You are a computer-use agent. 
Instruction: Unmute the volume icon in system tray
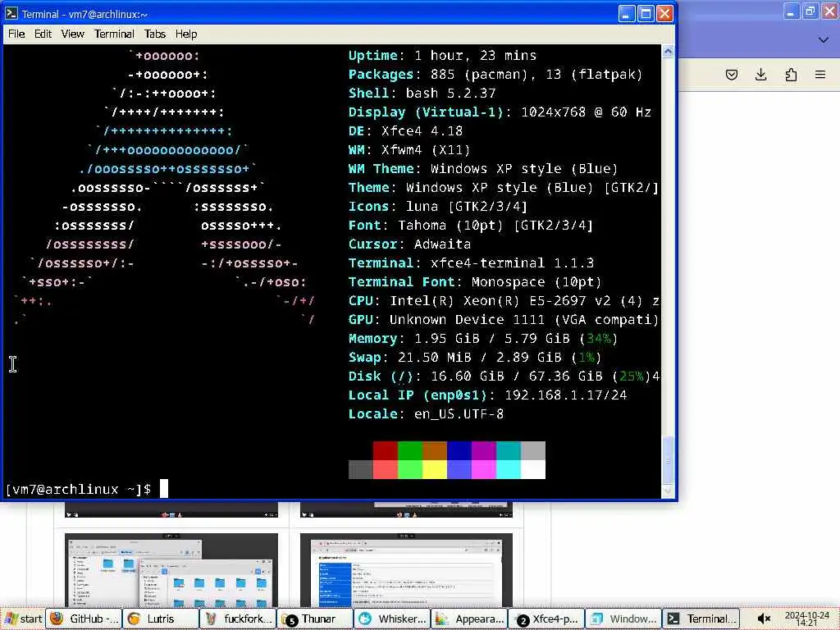764,619
